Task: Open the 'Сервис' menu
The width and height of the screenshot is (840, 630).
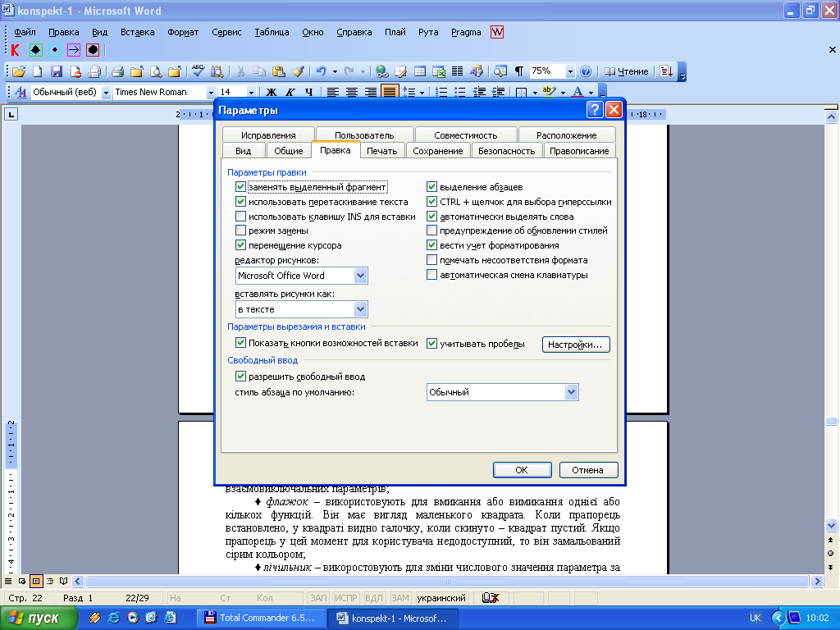Action: point(226,32)
